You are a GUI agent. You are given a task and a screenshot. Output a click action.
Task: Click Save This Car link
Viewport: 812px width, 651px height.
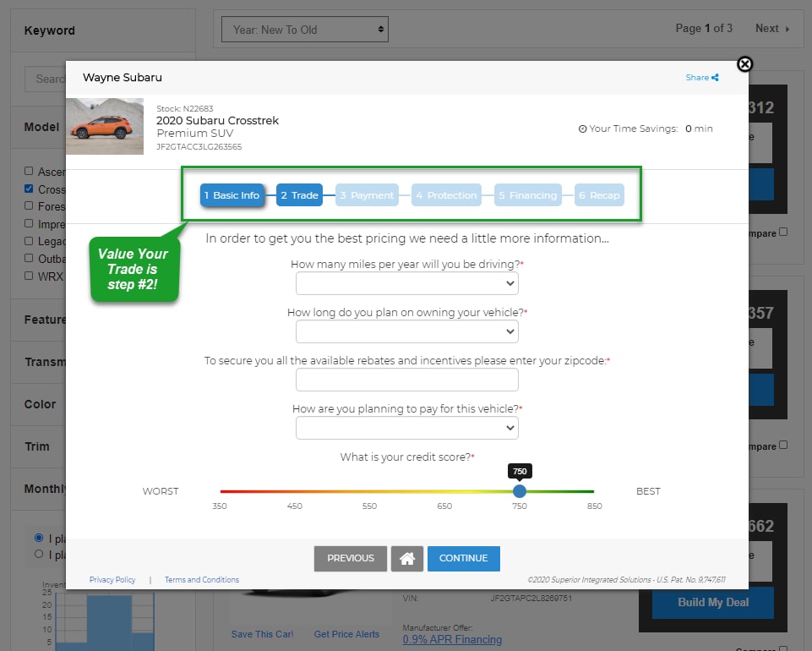[262, 634]
